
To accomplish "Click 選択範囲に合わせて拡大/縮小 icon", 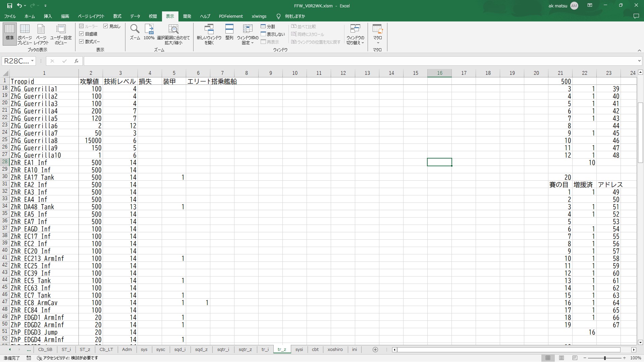I will pos(173,34).
